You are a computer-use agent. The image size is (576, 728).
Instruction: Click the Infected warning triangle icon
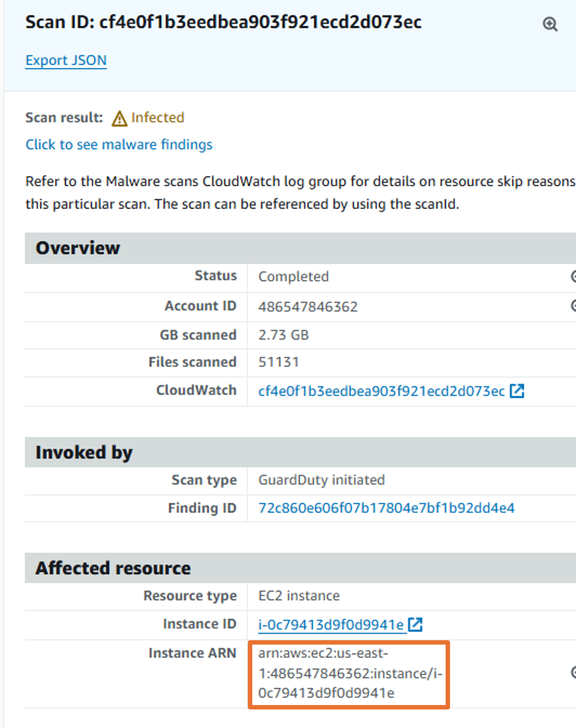click(x=119, y=119)
